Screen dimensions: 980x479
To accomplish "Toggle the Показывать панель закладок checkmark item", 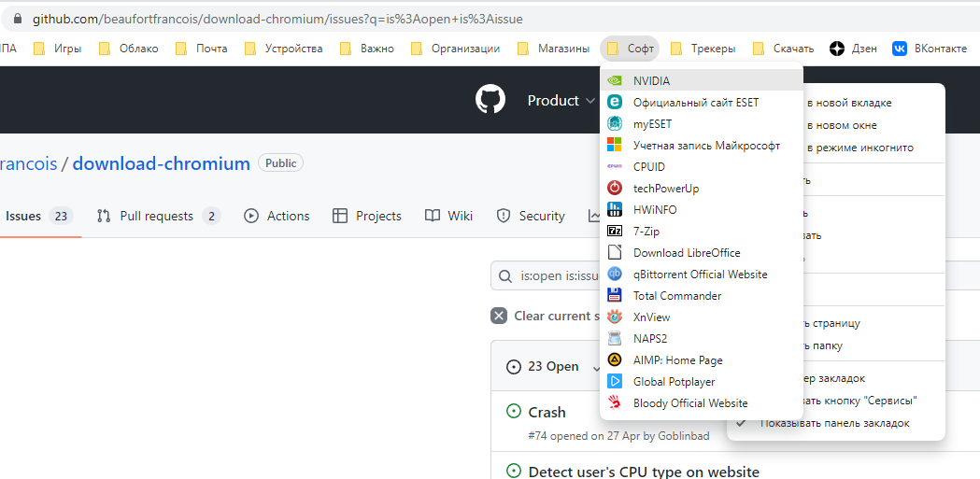I will tap(835, 423).
